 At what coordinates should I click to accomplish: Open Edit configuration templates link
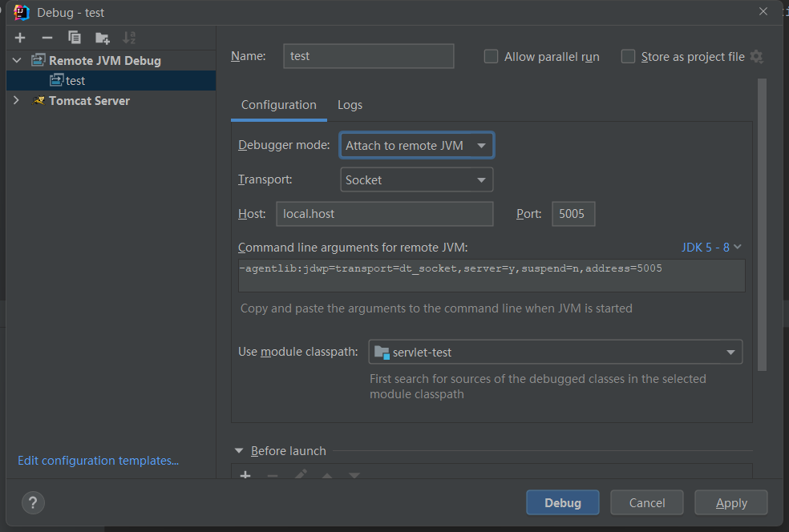point(98,461)
